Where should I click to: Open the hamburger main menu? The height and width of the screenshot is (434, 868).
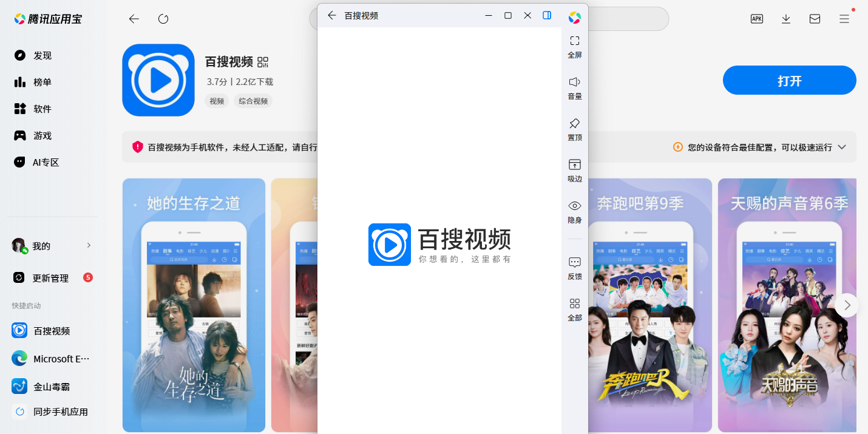click(x=844, y=19)
